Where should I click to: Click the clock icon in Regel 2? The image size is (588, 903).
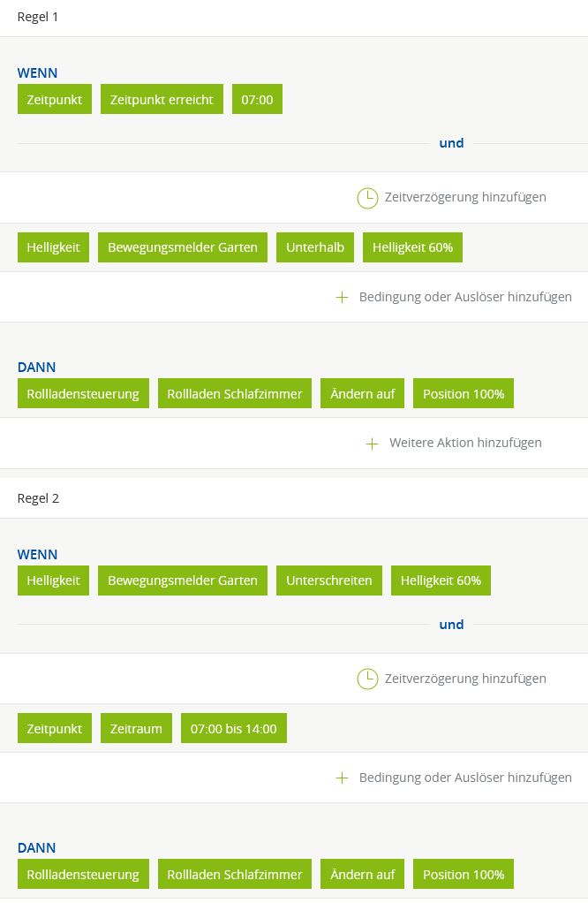click(x=367, y=679)
